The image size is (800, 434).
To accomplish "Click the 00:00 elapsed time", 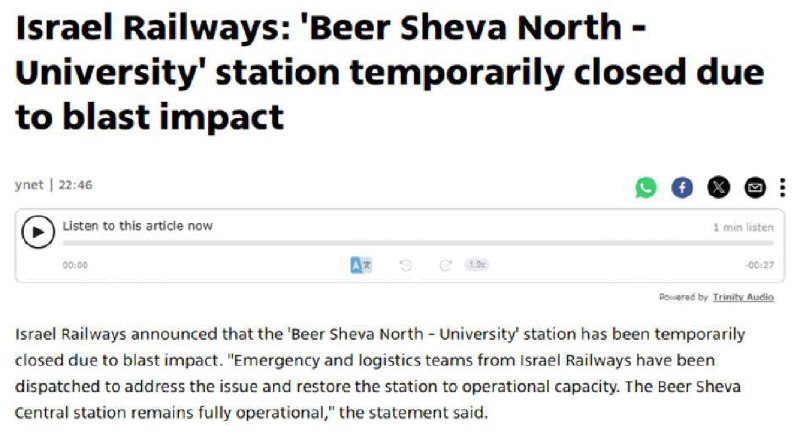I will (x=76, y=265).
